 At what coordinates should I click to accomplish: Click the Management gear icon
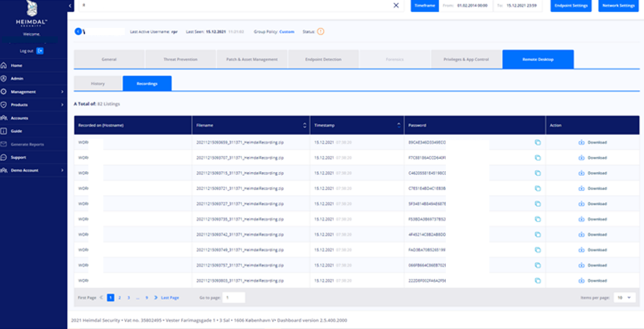[x=4, y=91]
